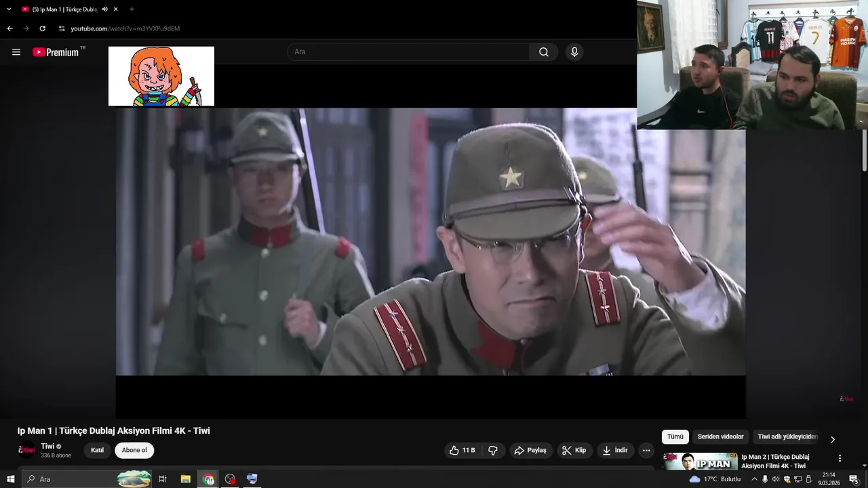Screen dimensions: 868x488
Task: Share the video via Paylaş
Action: coord(530,450)
